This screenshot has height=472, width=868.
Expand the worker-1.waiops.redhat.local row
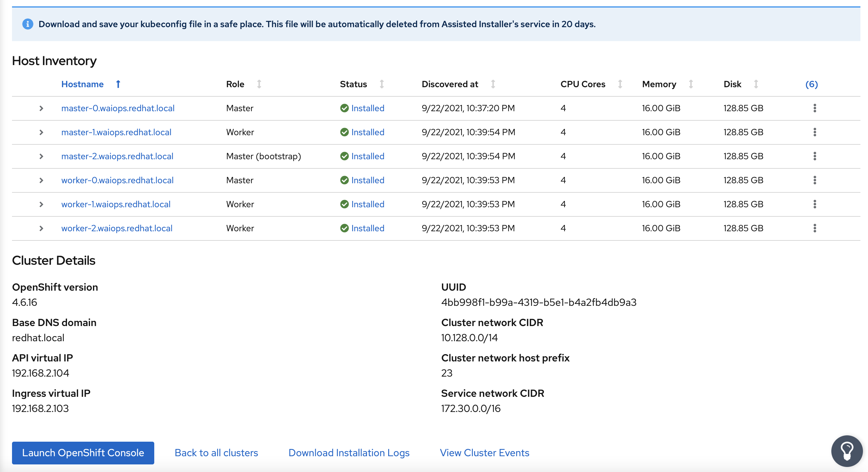41,204
